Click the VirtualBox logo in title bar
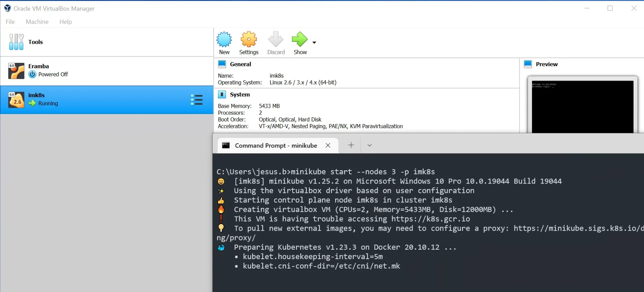644x292 pixels. tap(7, 8)
